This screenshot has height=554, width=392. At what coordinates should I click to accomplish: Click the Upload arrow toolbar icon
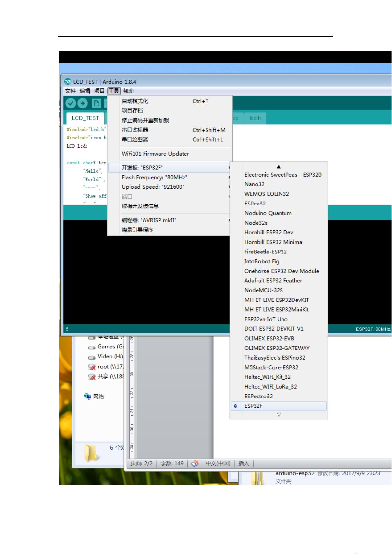coord(83,103)
